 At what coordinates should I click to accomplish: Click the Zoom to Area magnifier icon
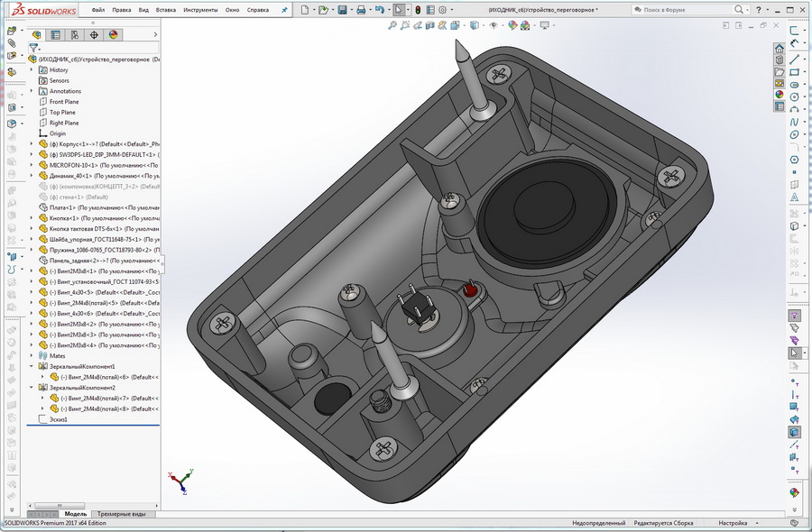(403, 25)
